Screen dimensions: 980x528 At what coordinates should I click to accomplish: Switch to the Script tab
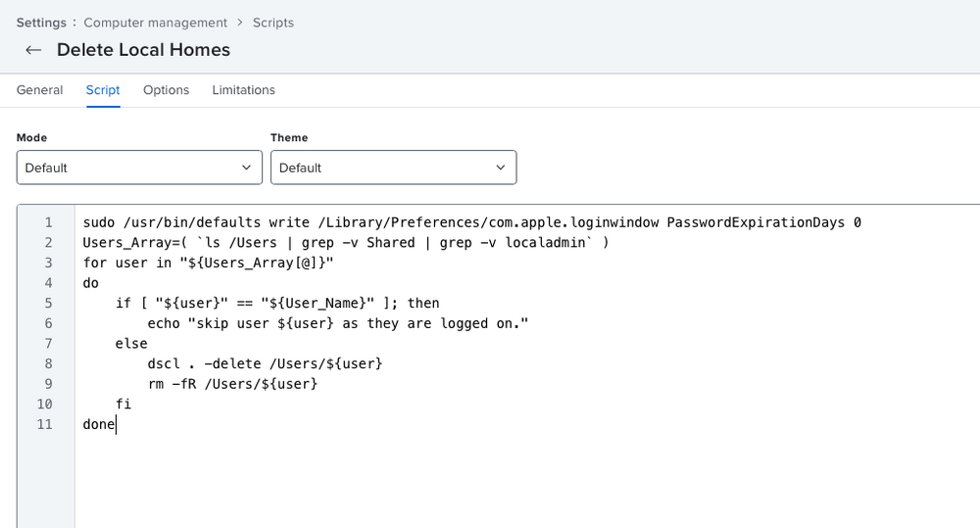coord(103,90)
